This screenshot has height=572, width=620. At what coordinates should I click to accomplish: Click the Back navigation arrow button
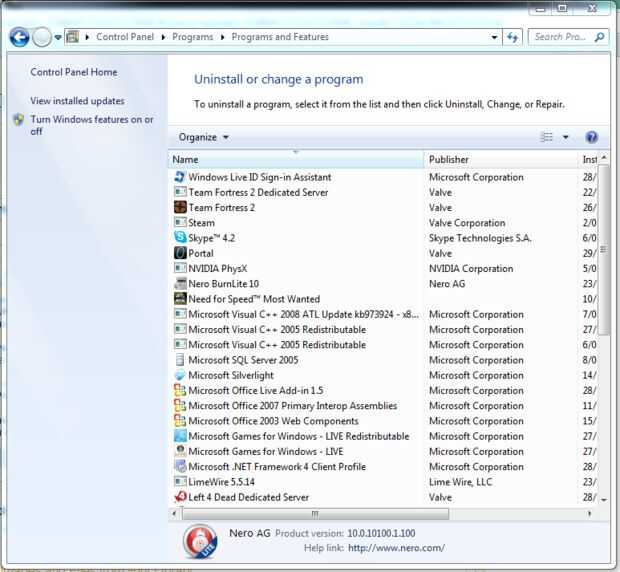coord(19,38)
